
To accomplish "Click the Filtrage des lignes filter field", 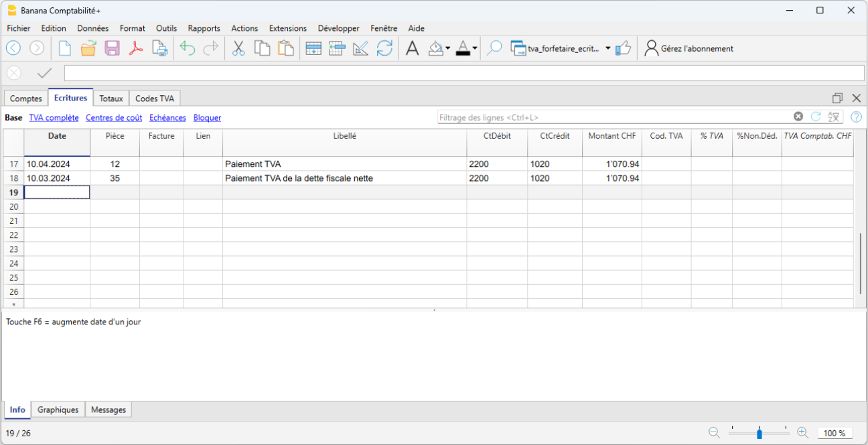I will point(613,117).
